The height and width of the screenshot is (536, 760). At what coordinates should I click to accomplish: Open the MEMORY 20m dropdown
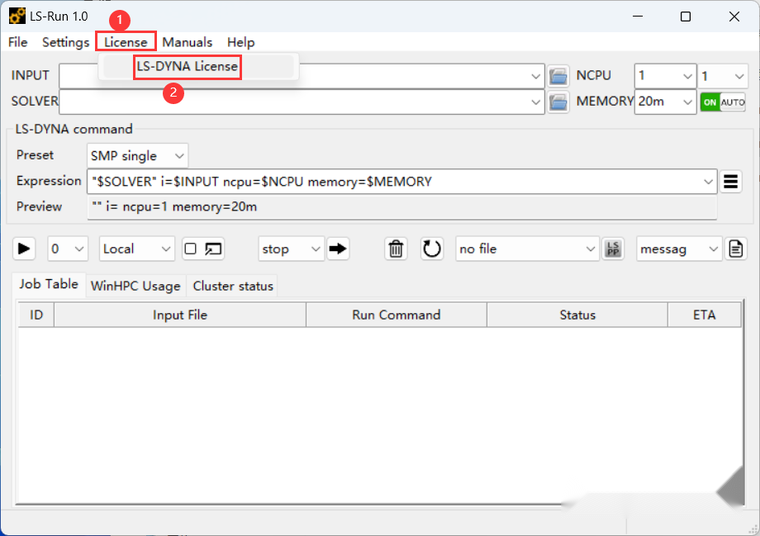[665, 102]
